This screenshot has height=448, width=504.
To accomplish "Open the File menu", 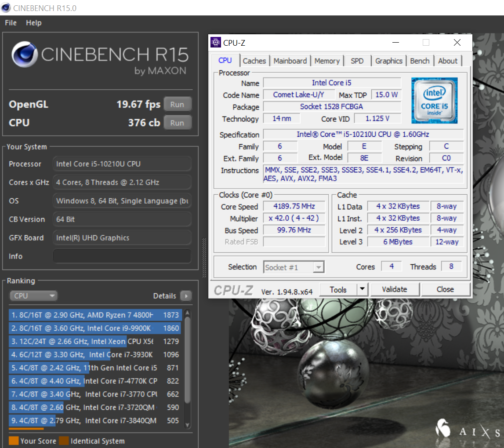I will coord(11,23).
